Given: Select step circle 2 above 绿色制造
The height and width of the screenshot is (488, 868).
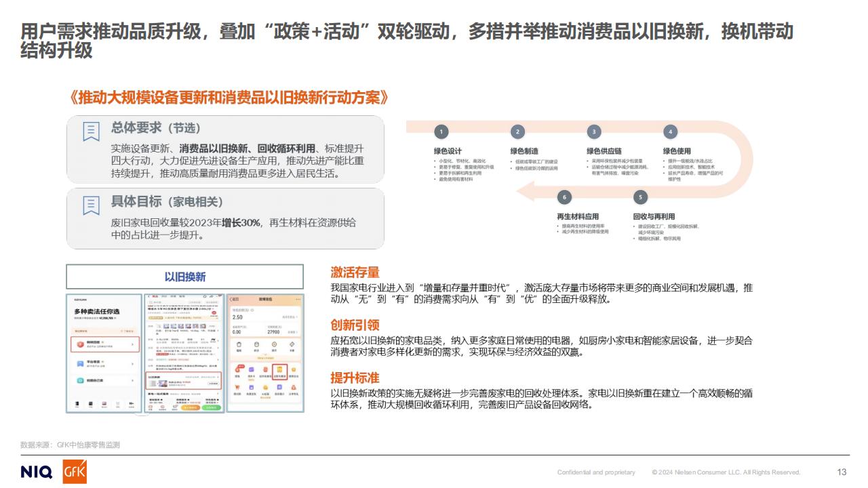Looking at the screenshot, I should pos(518,132).
